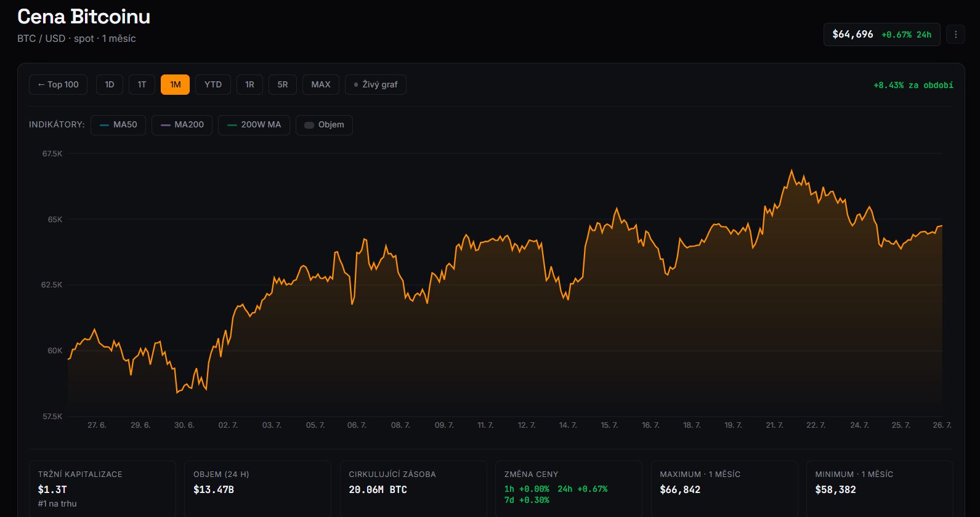Viewport: 980px width, 517px height.
Task: Toggle the Objem volume indicator
Action: 324,125
